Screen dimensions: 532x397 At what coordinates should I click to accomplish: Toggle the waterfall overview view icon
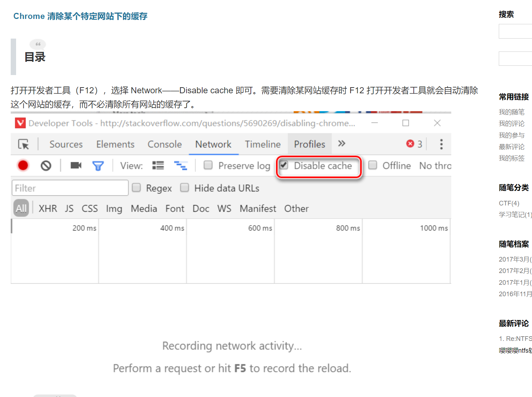pyautogui.click(x=180, y=165)
